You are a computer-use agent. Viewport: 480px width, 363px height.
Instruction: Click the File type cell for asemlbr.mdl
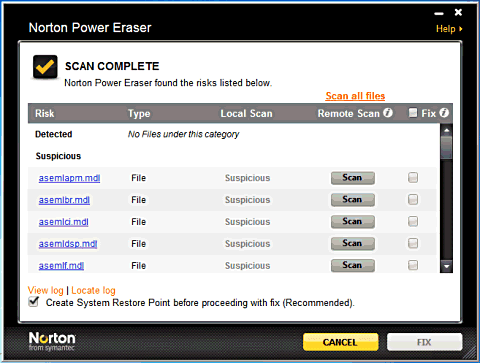(139, 200)
